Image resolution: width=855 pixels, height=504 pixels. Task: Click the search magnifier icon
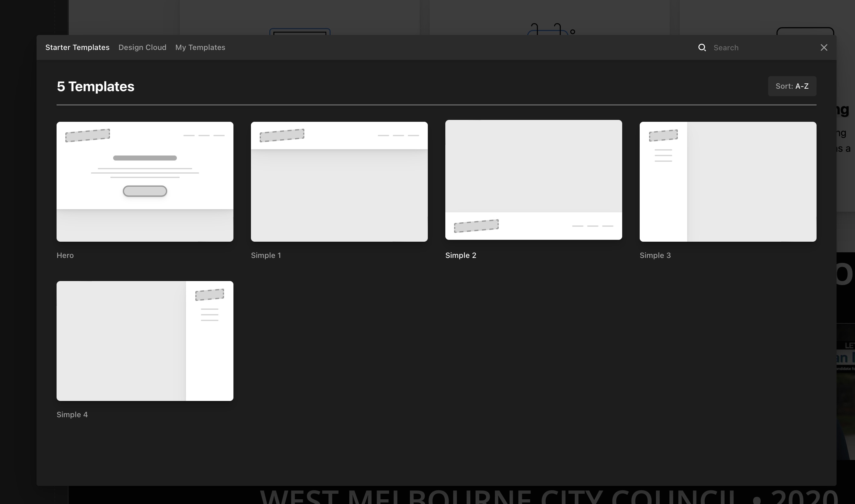click(702, 47)
